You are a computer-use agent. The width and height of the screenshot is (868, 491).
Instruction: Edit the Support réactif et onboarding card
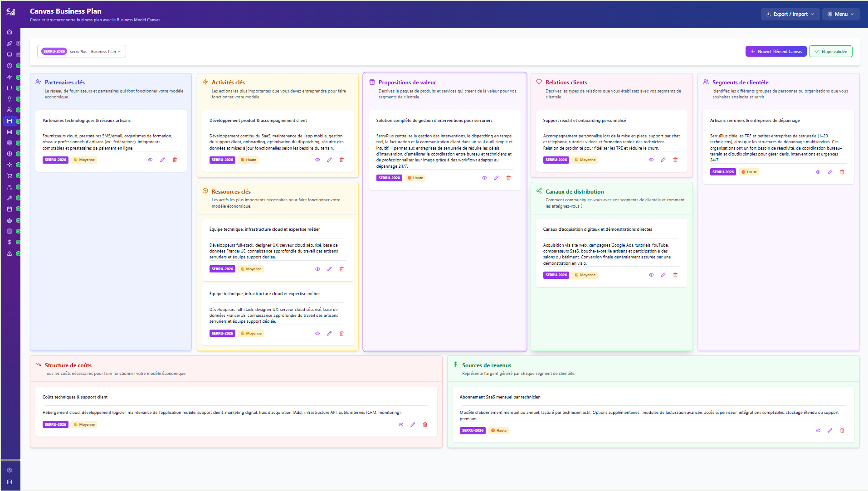coord(663,160)
